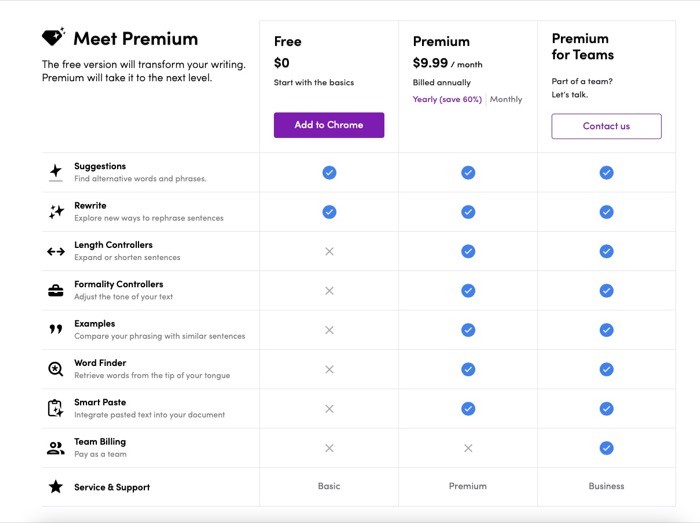Click the Word Finder magnifier icon

[x=56, y=369]
